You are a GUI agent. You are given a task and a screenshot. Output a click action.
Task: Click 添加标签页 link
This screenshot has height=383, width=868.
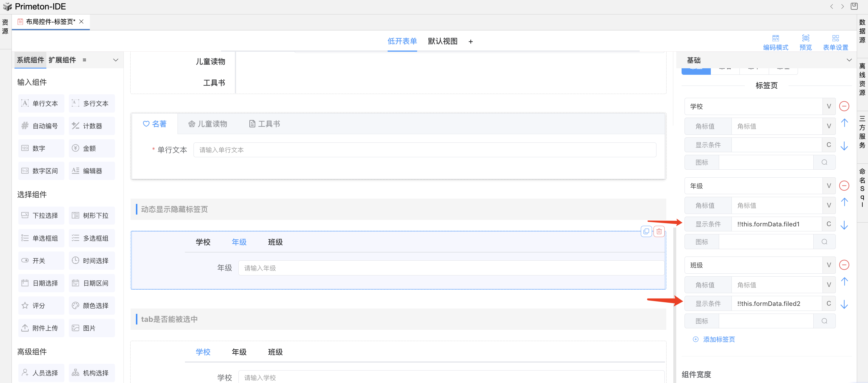pyautogui.click(x=719, y=339)
